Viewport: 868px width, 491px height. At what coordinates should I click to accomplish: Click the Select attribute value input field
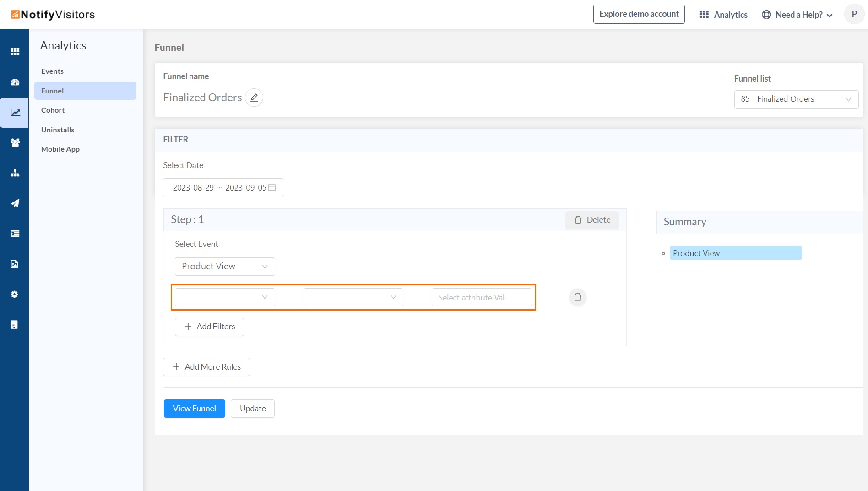coord(481,298)
